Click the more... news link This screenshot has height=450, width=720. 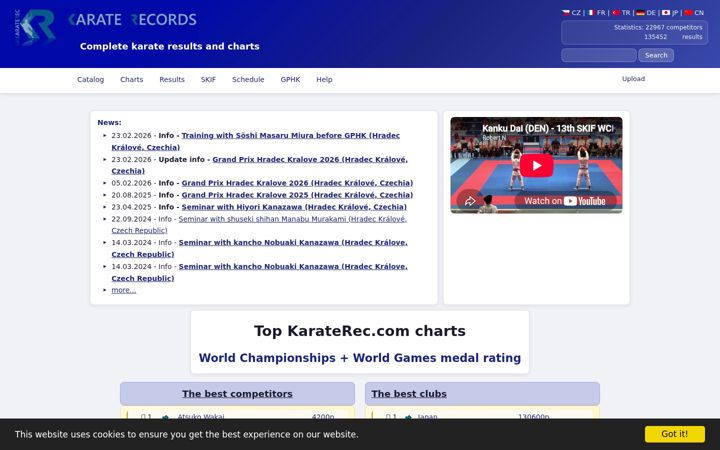pyautogui.click(x=124, y=290)
